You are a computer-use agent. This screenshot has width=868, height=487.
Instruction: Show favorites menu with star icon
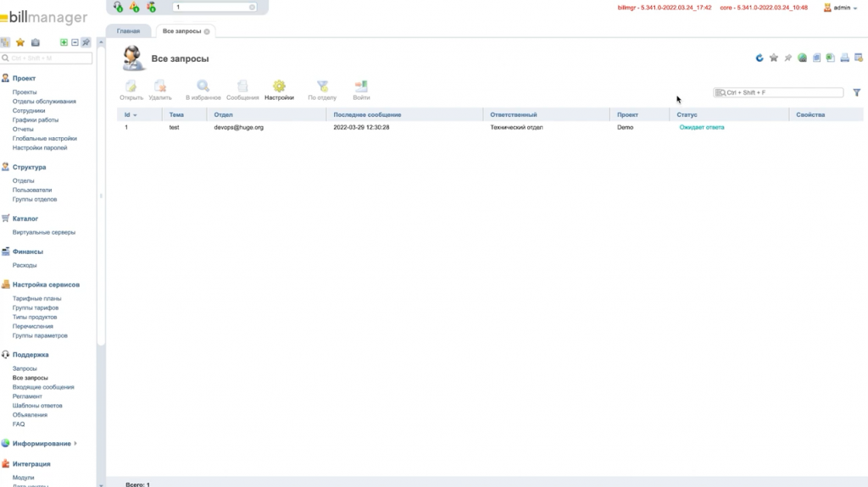[20, 42]
